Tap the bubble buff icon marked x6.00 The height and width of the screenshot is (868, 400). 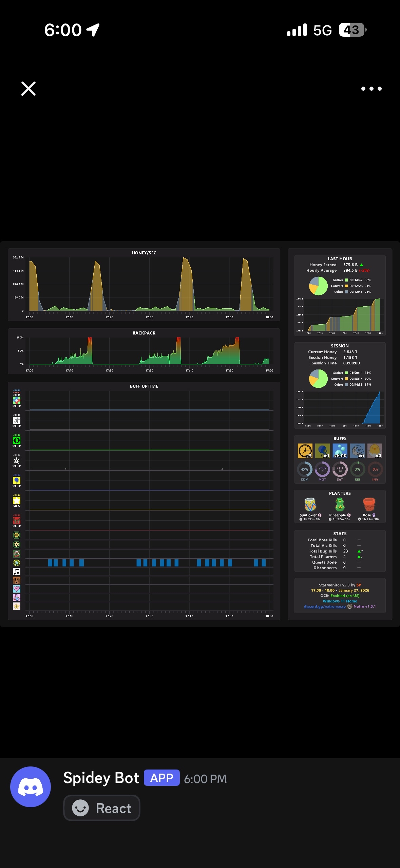point(340,451)
